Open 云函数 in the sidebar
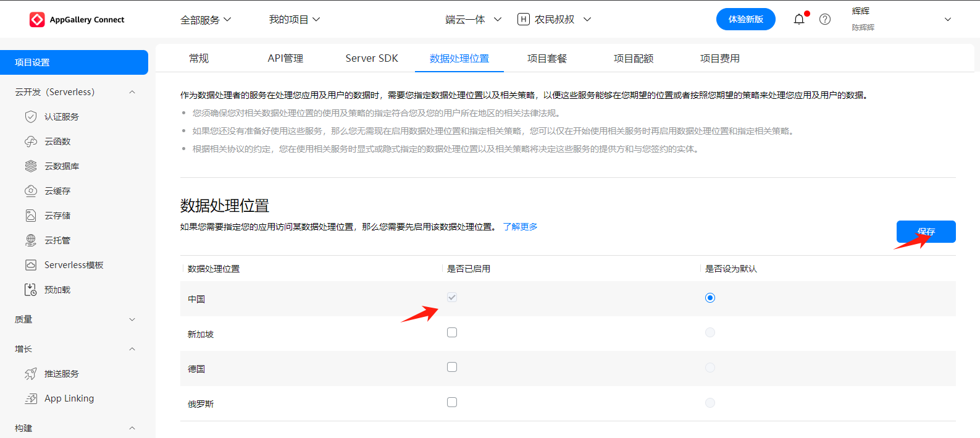Viewport: 980px width, 438px height. click(57, 141)
